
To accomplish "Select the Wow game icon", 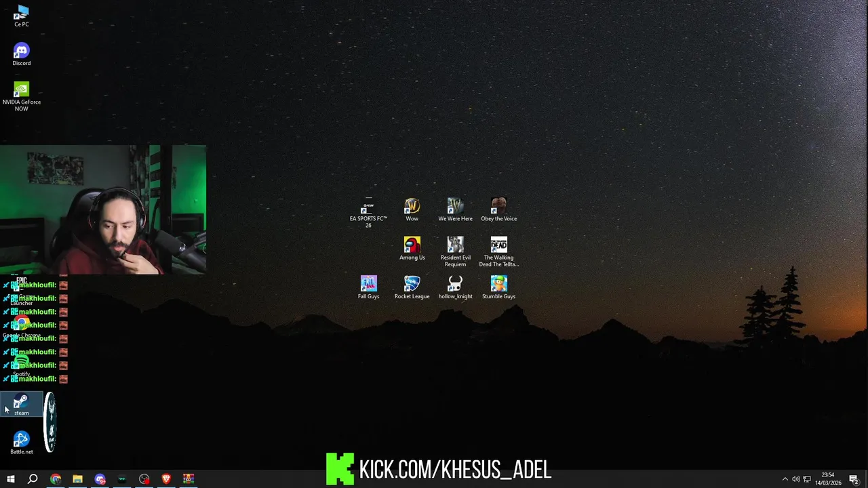I will point(412,210).
